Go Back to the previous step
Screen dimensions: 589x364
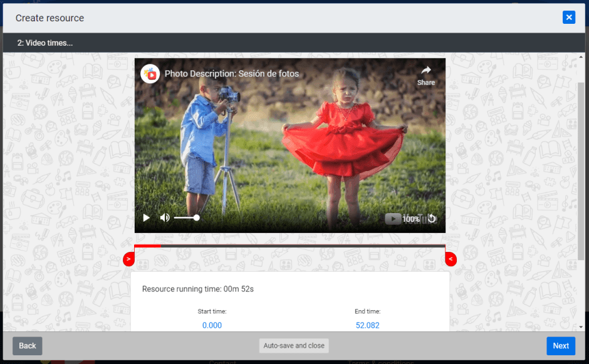(28, 346)
